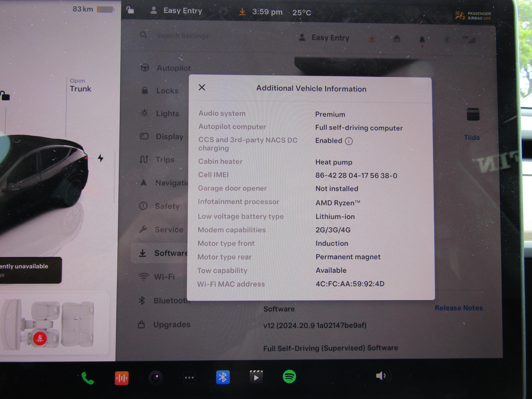This screenshot has height=399, width=532.
Task: Tap the orange software download arrow
Action: click(242, 12)
